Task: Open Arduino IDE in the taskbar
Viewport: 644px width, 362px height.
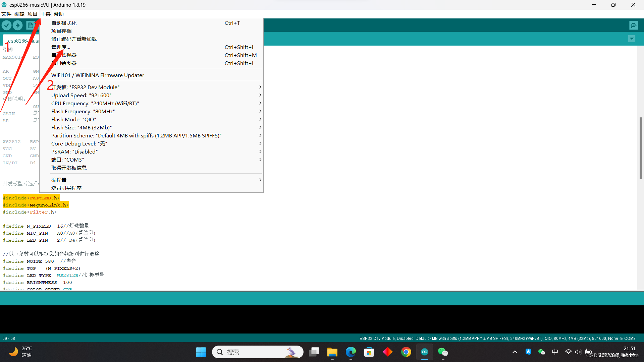Action: [424, 352]
